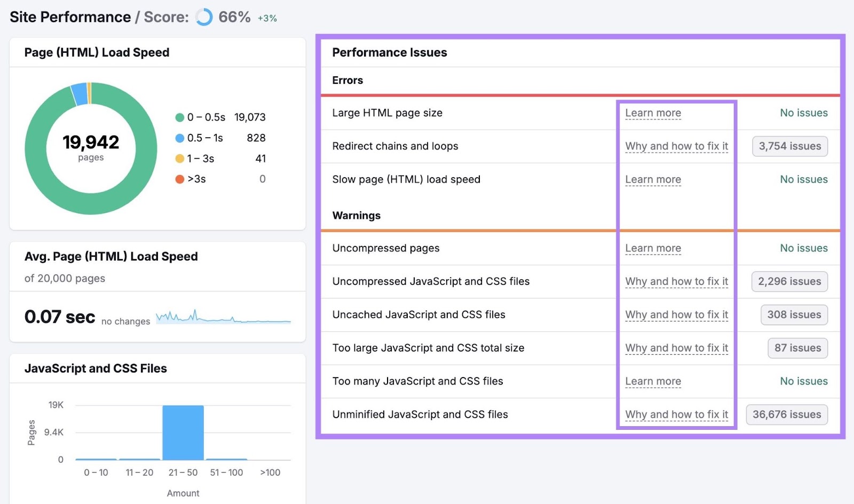Click the 'Uncompressed pages' row text
Image resolution: width=854 pixels, height=504 pixels.
386,249
